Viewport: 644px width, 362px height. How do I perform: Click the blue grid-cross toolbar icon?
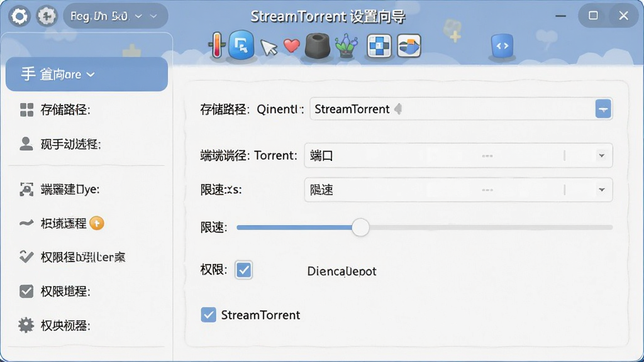coord(379,45)
